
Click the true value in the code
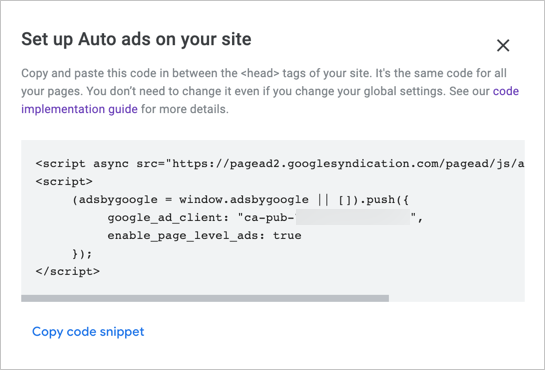(287, 236)
